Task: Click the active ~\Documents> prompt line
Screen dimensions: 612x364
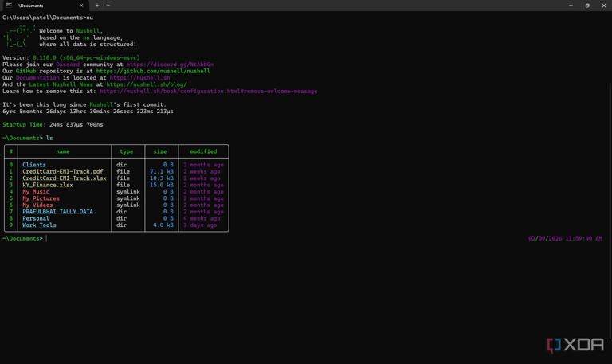Action: [x=22, y=238]
